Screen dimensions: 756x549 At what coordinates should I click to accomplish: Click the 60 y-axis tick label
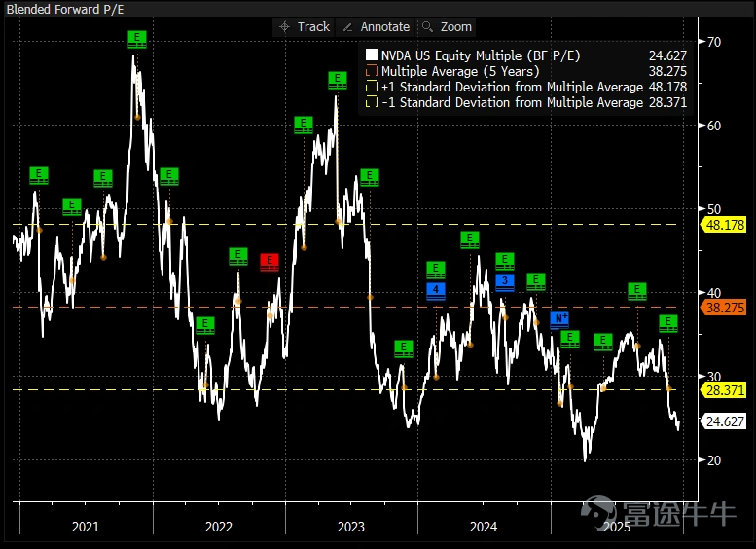pyautogui.click(x=714, y=126)
